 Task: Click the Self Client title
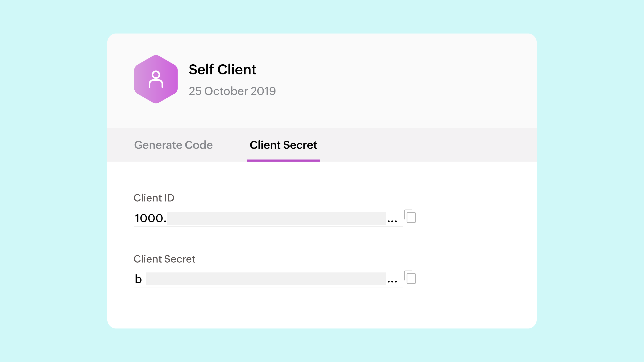(222, 69)
